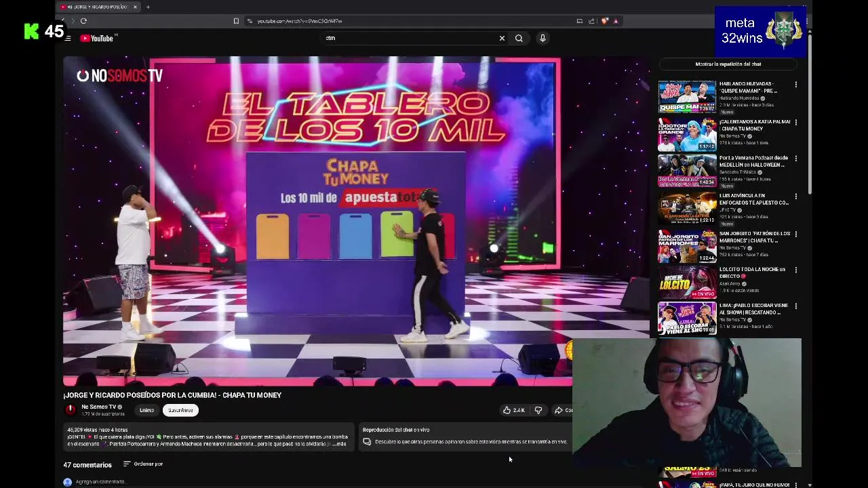The width and height of the screenshot is (868, 488).
Task: Go to the YouTube home logo
Action: (97, 38)
